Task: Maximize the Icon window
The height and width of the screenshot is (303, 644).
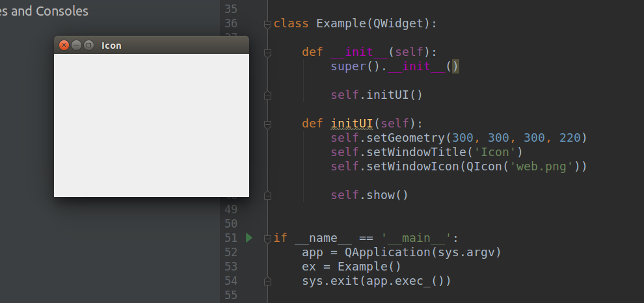Action: [x=88, y=45]
